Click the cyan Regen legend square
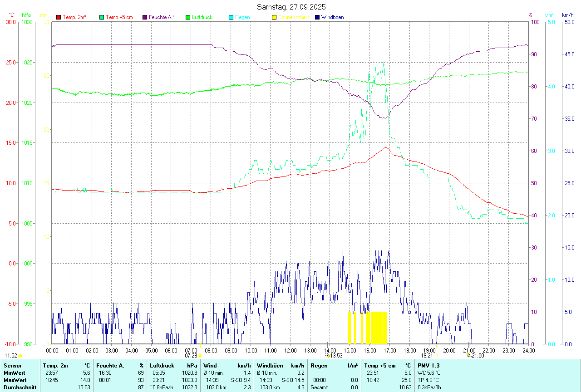This screenshot has width=581, height=392. [x=231, y=17]
